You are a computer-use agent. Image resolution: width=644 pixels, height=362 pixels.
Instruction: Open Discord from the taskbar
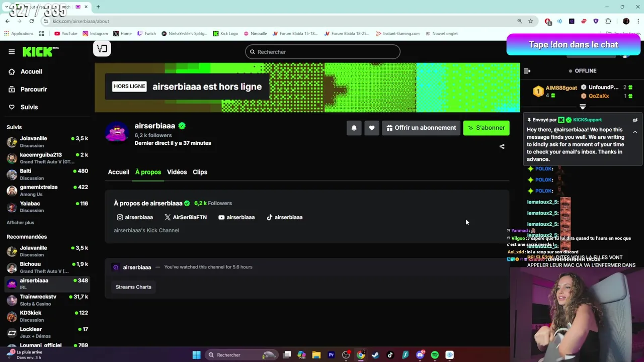click(420, 355)
